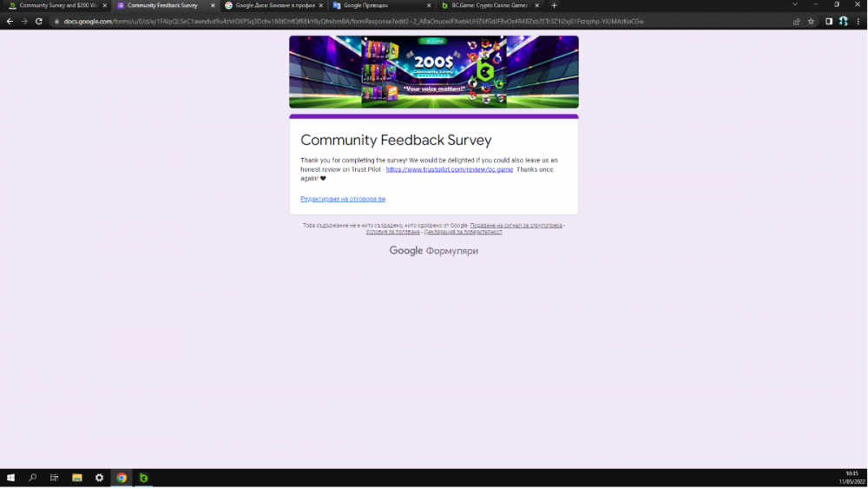Open the Chrome profile avatar
The image size is (868, 489).
pos(843,21)
